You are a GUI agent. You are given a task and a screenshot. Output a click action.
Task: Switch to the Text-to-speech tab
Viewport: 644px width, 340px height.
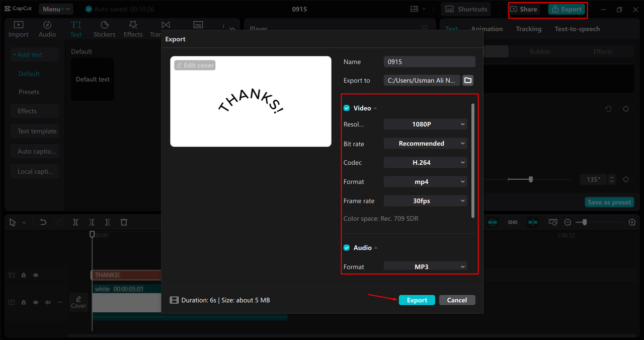click(577, 29)
